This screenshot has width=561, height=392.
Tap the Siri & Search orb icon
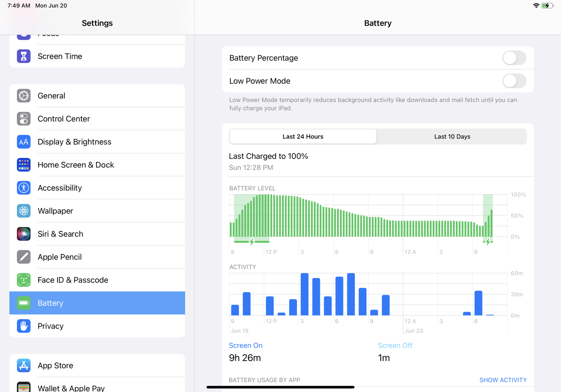pyautogui.click(x=24, y=234)
